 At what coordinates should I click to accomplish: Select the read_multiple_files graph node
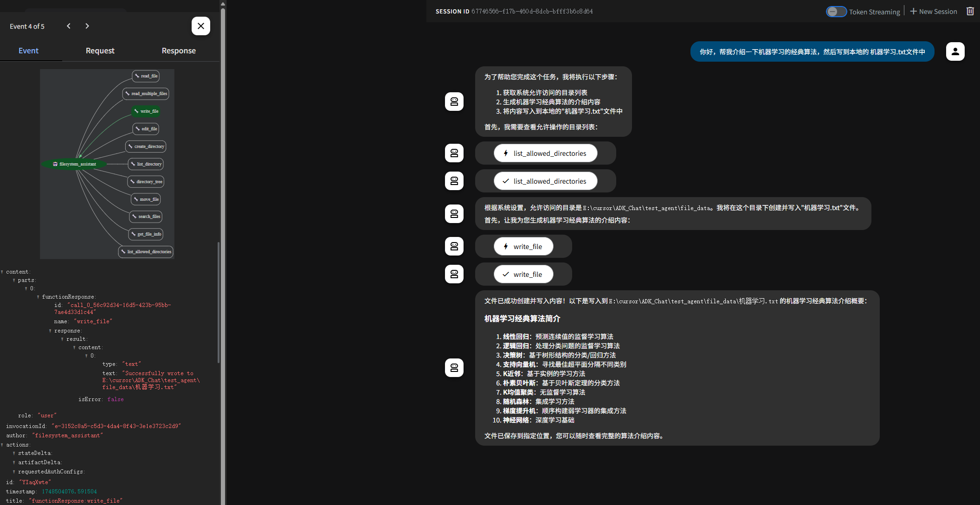pyautogui.click(x=146, y=94)
